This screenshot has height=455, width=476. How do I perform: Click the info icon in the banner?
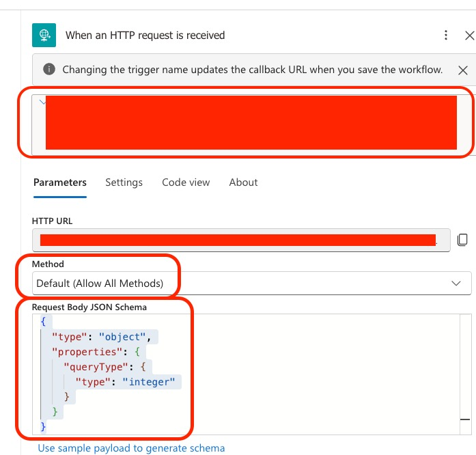pos(49,70)
